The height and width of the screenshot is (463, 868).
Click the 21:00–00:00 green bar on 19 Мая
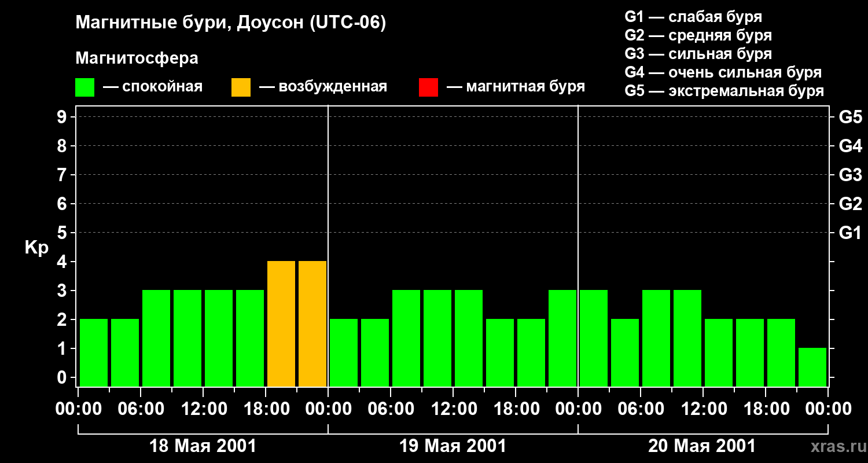click(x=562, y=338)
